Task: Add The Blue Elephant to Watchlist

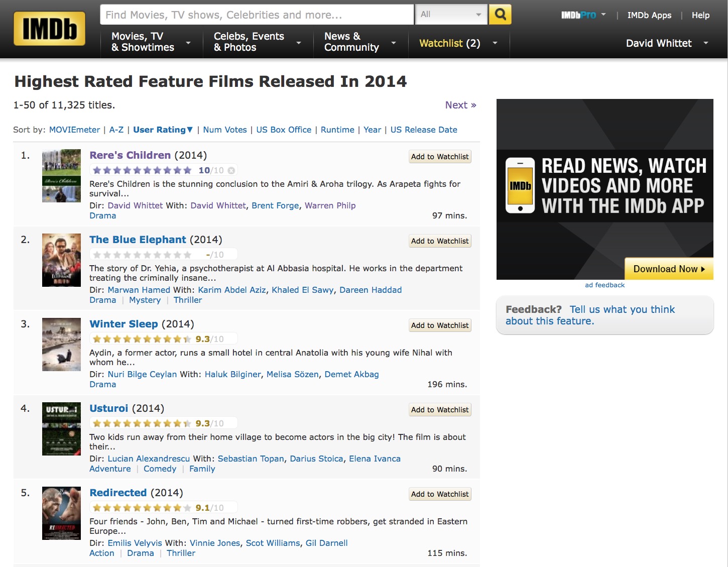Action: [440, 241]
